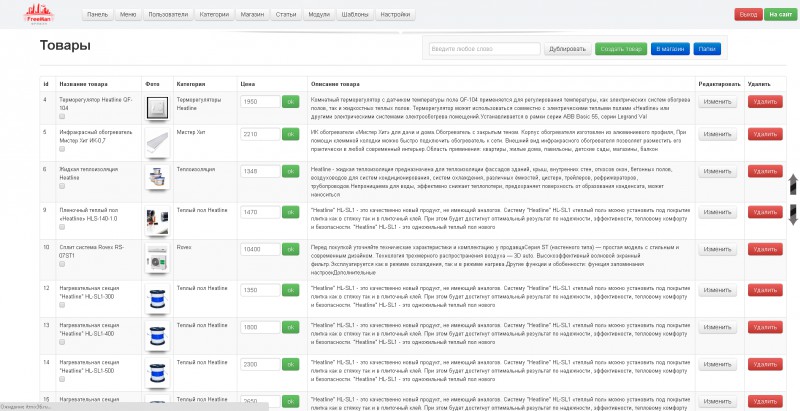800x411 pixels.
Task: Click the 'Название товара' column header
Action: [83, 84]
